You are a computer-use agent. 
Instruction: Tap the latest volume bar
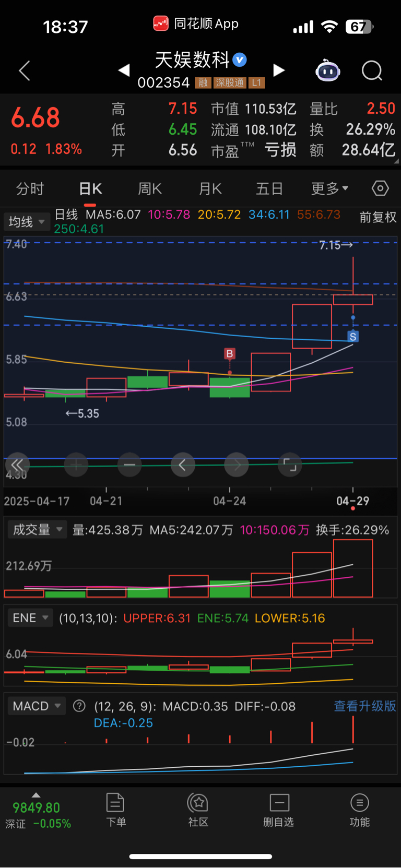tap(353, 568)
